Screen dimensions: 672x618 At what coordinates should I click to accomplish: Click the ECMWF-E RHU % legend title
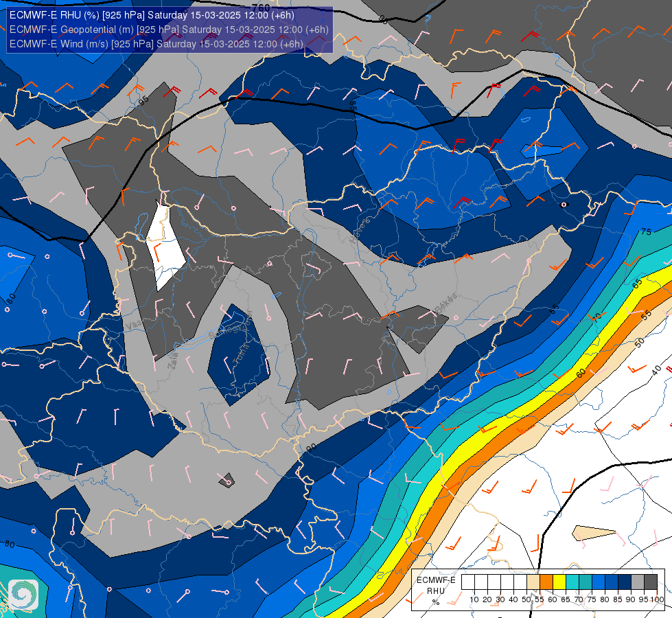click(x=436, y=591)
